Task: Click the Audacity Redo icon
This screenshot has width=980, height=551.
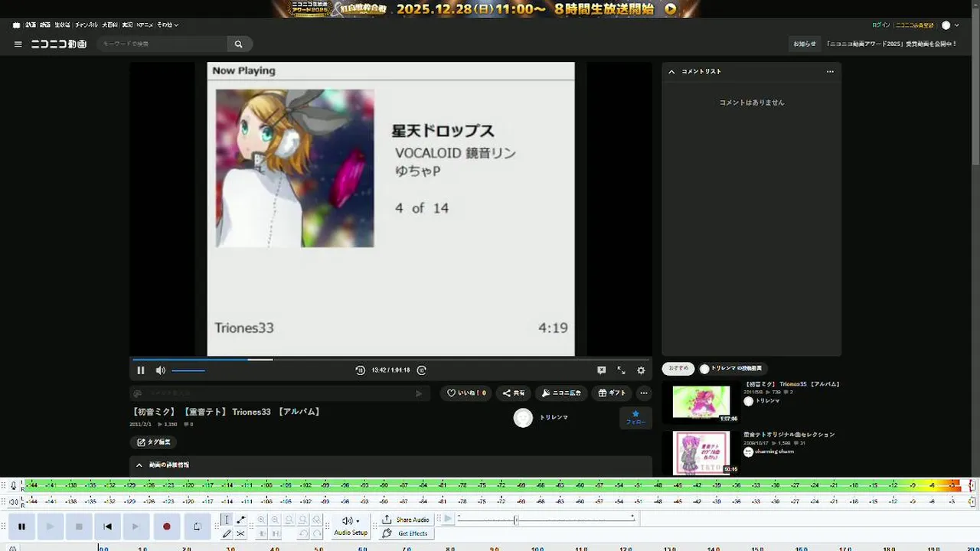Action: (x=317, y=533)
